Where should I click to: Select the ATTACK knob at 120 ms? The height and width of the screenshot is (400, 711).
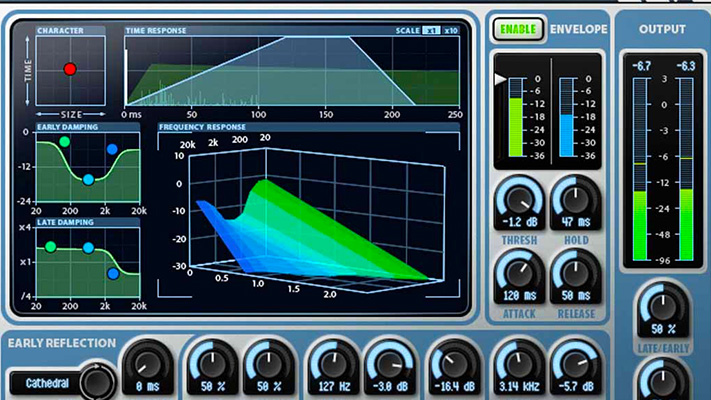point(517,273)
